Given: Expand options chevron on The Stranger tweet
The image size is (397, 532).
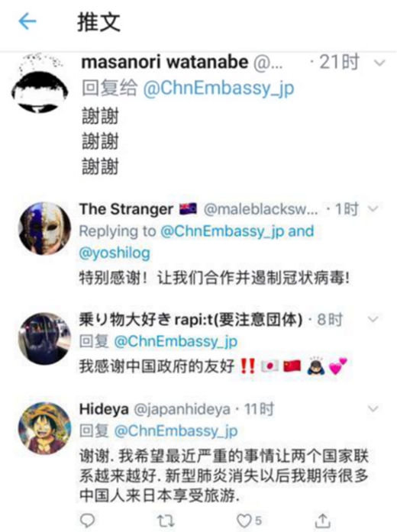Looking at the screenshot, I should tap(373, 208).
